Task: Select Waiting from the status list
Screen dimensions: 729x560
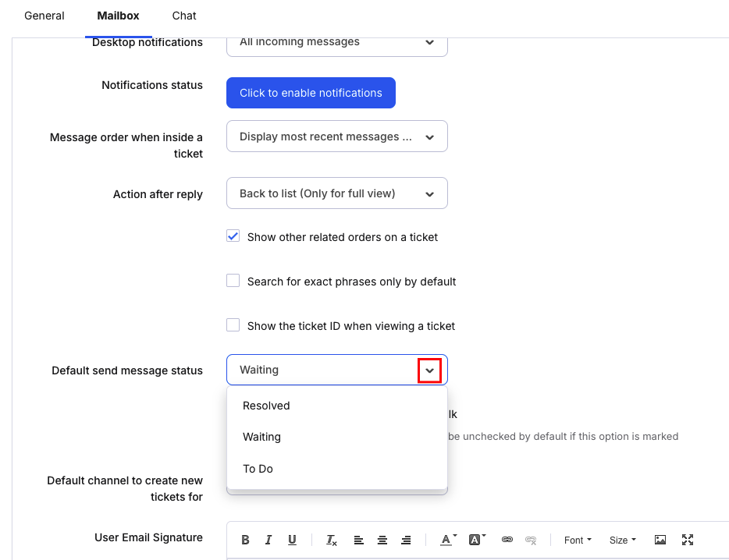Action: click(x=337, y=437)
